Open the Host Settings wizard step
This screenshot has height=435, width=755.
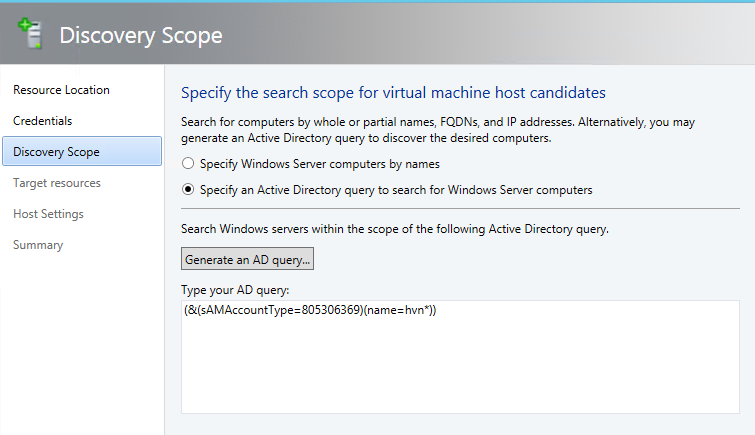(x=48, y=214)
